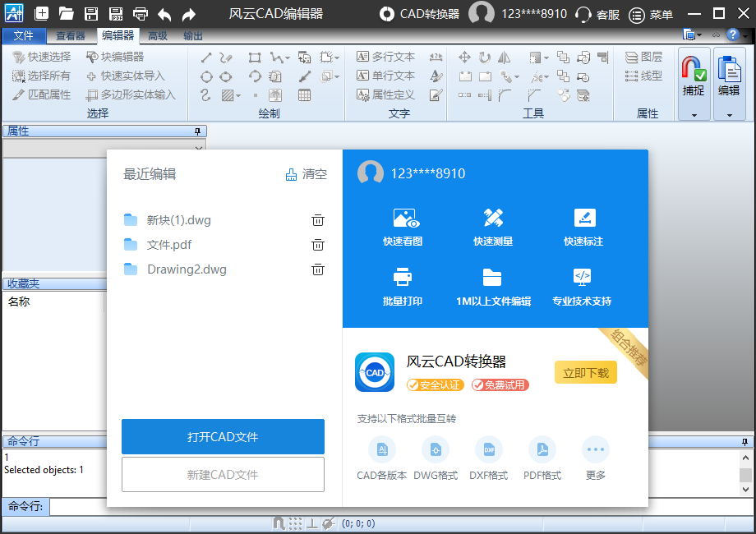Click the 新建CAD文件 button

click(223, 475)
